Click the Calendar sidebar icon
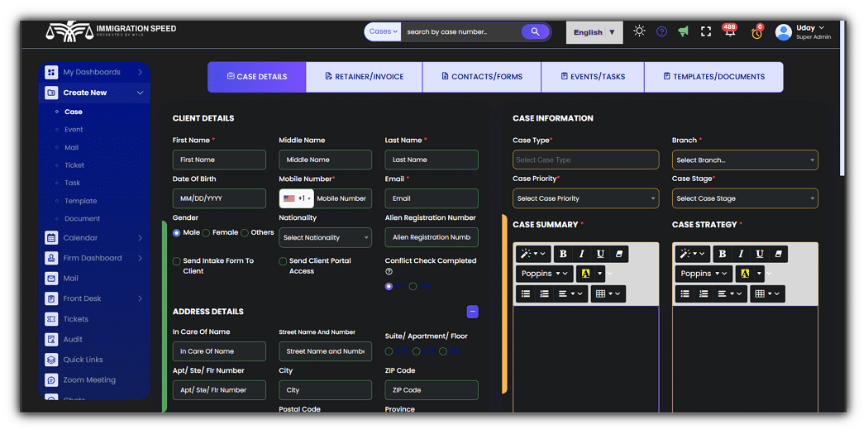 (51, 238)
